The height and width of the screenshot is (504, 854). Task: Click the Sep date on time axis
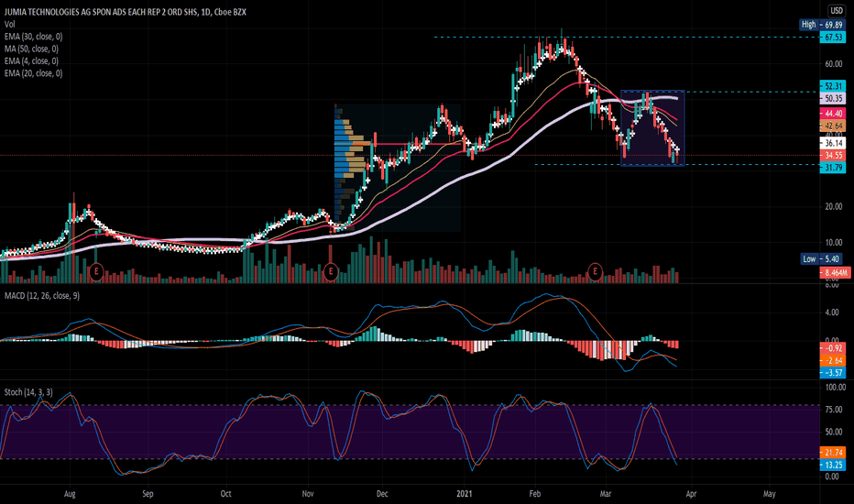(148, 494)
